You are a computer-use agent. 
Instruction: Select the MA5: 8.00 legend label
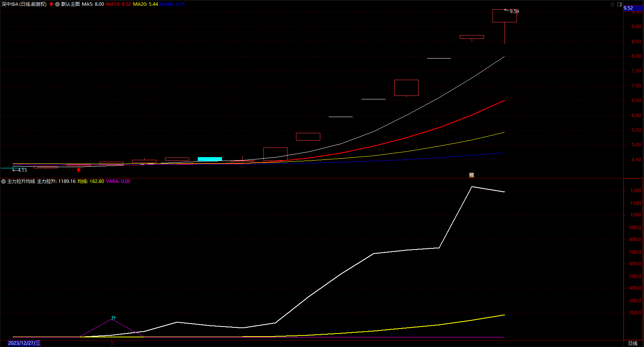point(93,4)
